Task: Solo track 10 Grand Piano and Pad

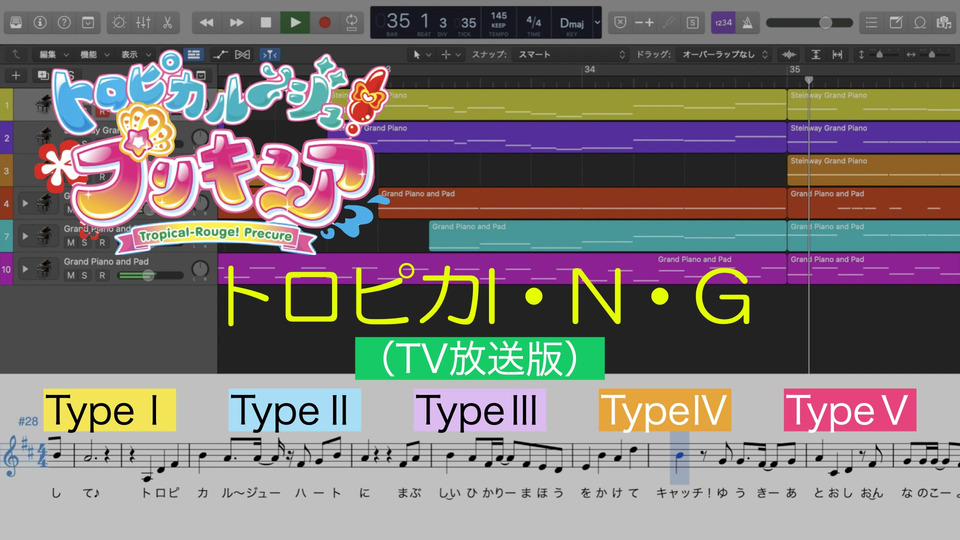Action: click(84, 276)
